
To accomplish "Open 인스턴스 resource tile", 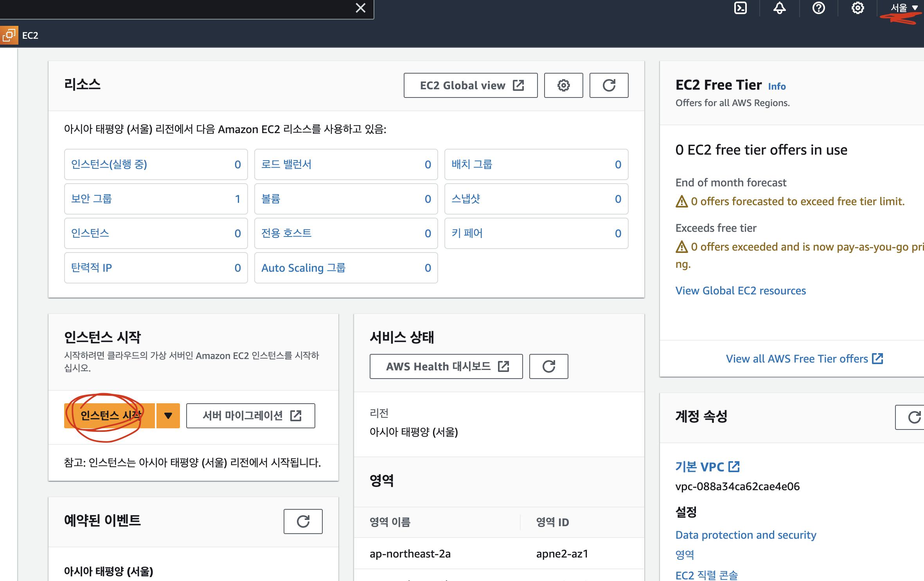I will pyautogui.click(x=156, y=233).
